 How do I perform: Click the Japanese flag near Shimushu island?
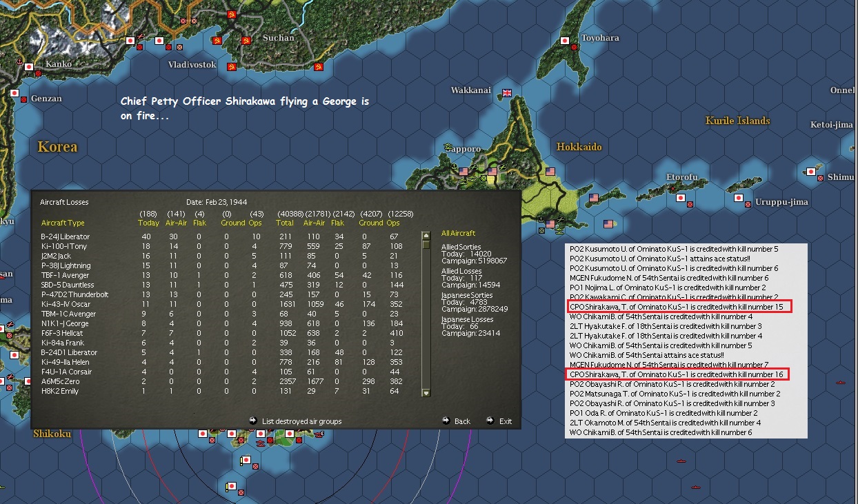coord(810,172)
